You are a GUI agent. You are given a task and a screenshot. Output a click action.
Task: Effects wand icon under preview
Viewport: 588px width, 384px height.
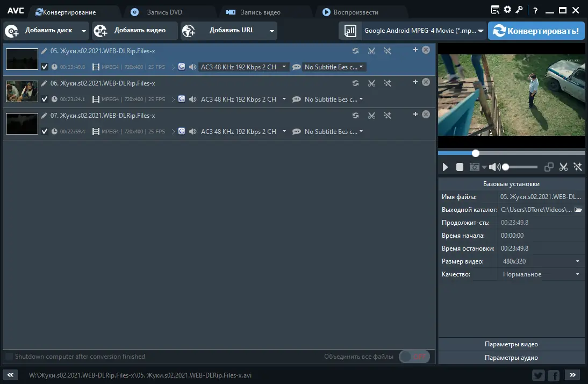tap(577, 167)
